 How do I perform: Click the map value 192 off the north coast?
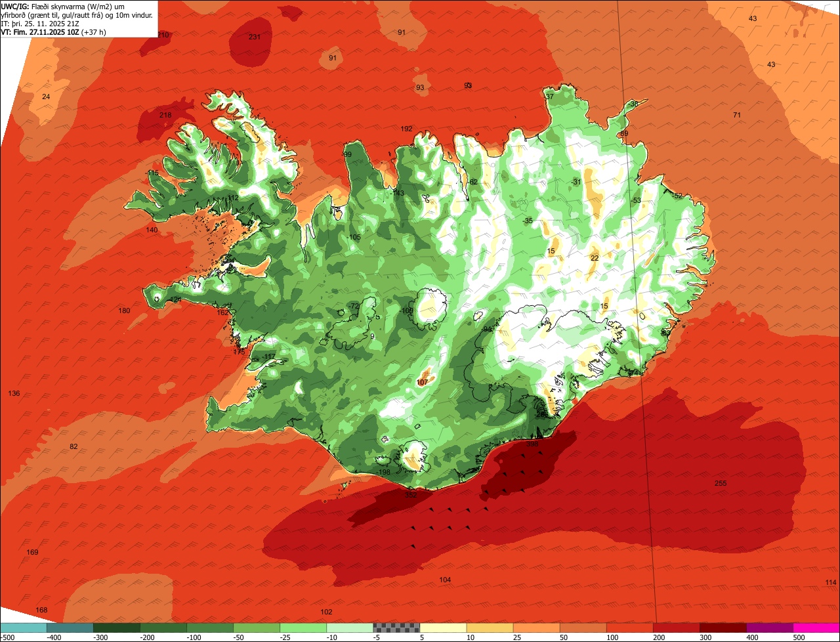coord(407,129)
